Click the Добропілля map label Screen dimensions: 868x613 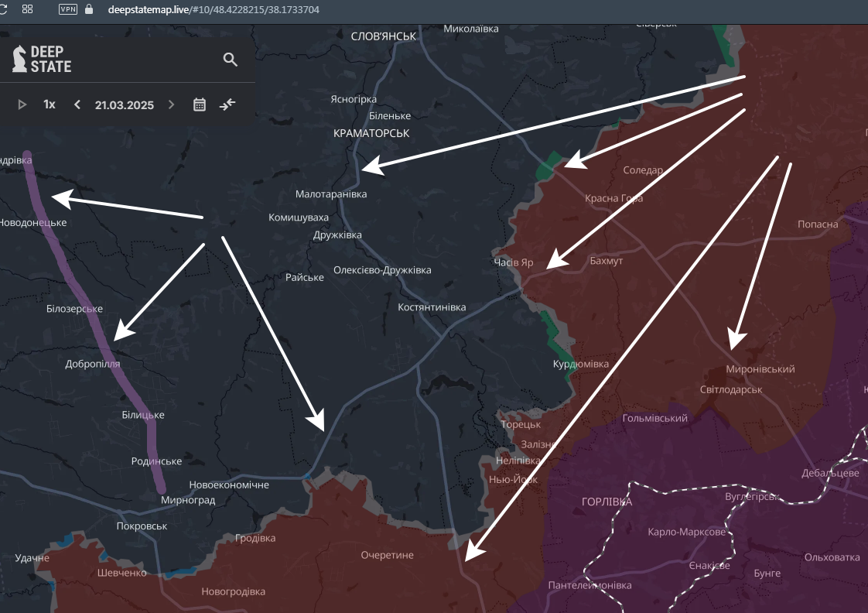tap(92, 365)
